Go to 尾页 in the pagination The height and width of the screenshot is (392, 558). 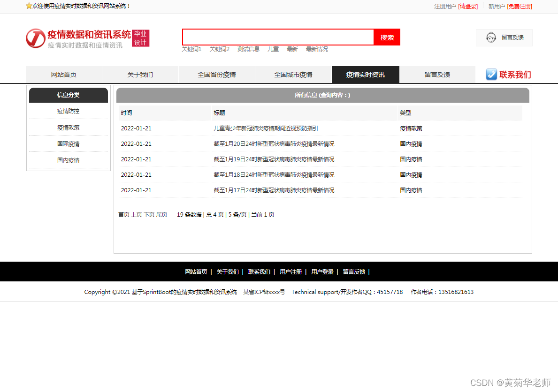[x=162, y=214]
